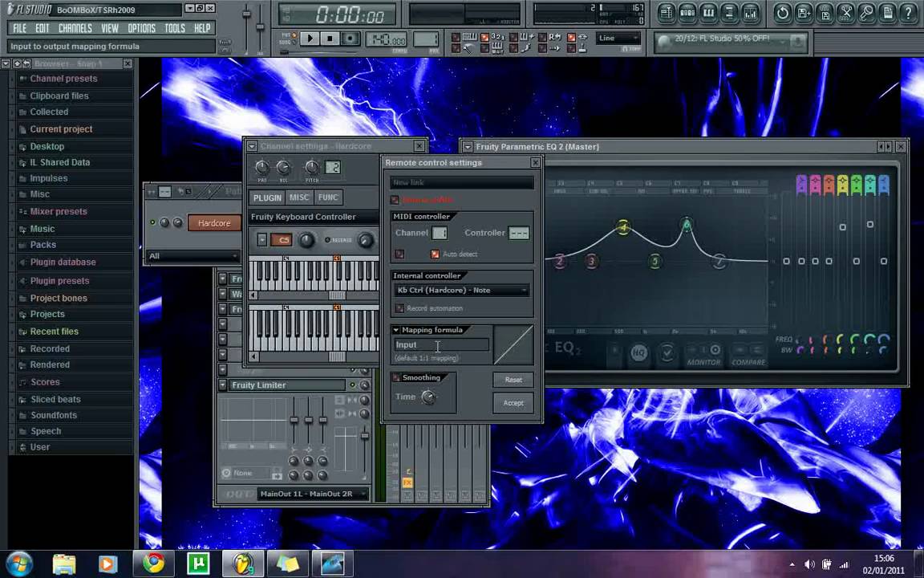This screenshot has width=924, height=578.
Task: Open the FILE menu
Action: click(20, 28)
